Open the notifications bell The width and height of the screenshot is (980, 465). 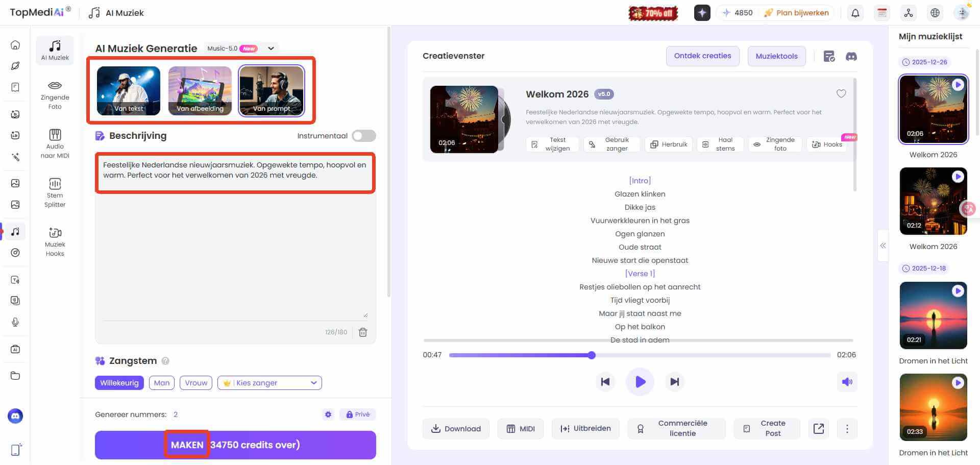[x=855, y=13]
